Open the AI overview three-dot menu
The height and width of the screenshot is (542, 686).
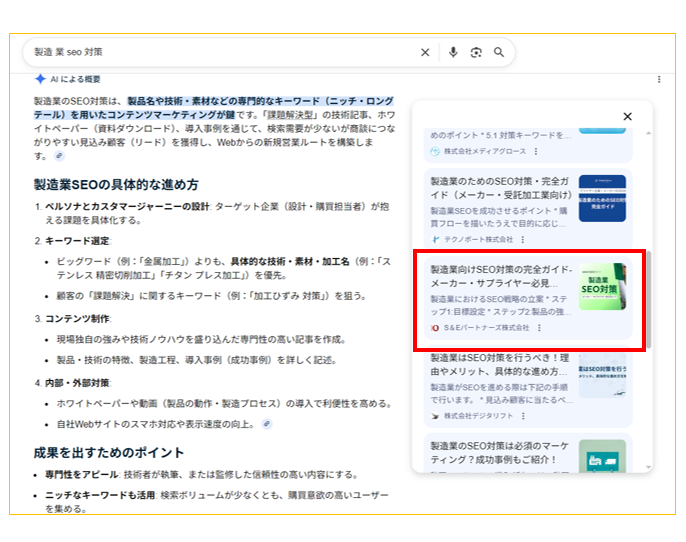click(659, 79)
